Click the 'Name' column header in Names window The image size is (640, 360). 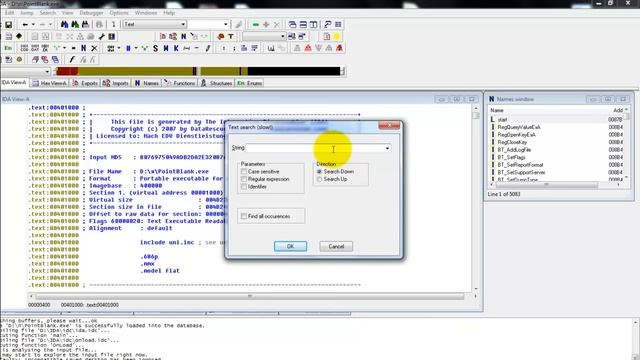(497, 111)
